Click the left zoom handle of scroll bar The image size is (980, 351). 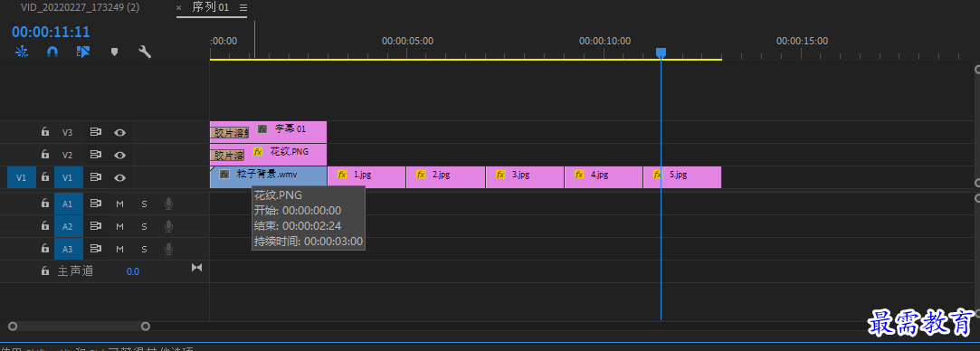(13, 326)
